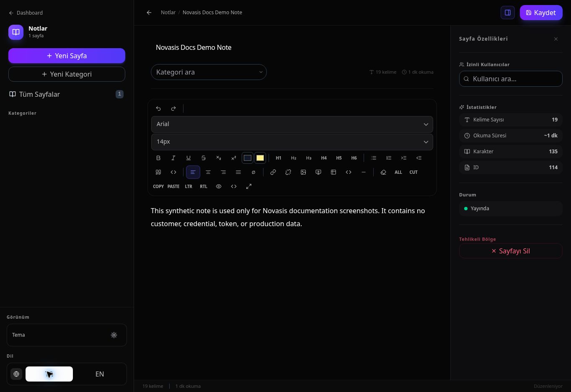571x392 pixels.
Task: Toggle the Tema light/dark theme switch
Action: click(114, 335)
